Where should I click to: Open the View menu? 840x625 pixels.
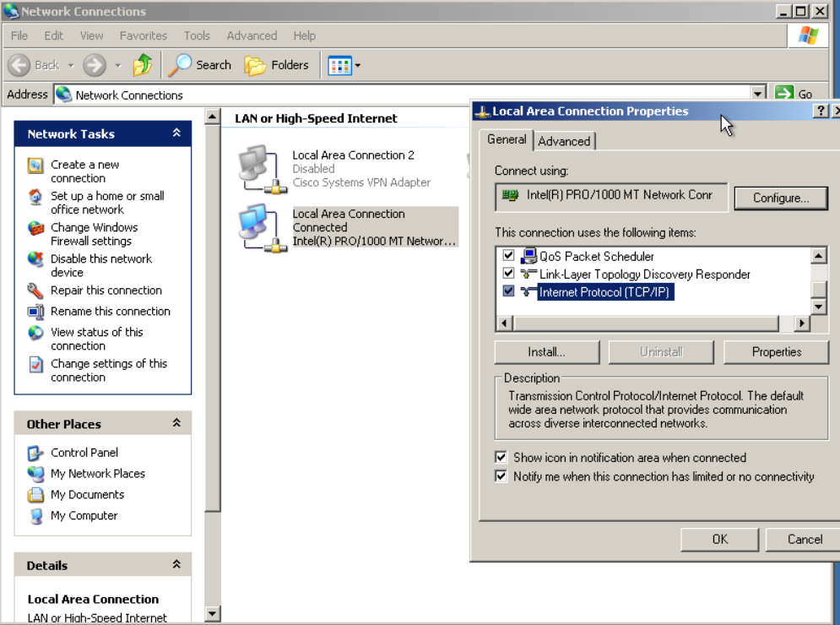[x=92, y=36]
